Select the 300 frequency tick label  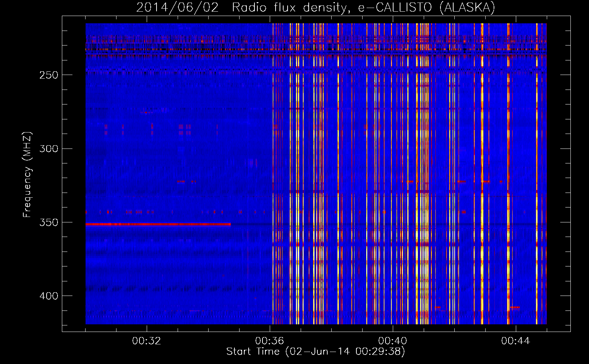pos(49,149)
